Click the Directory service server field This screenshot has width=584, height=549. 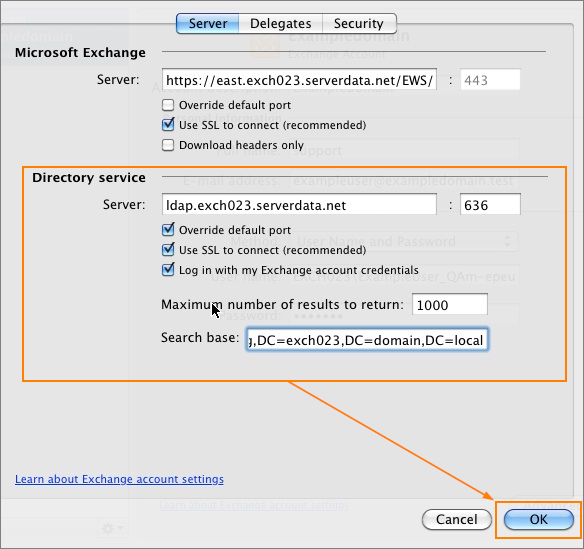click(x=299, y=204)
